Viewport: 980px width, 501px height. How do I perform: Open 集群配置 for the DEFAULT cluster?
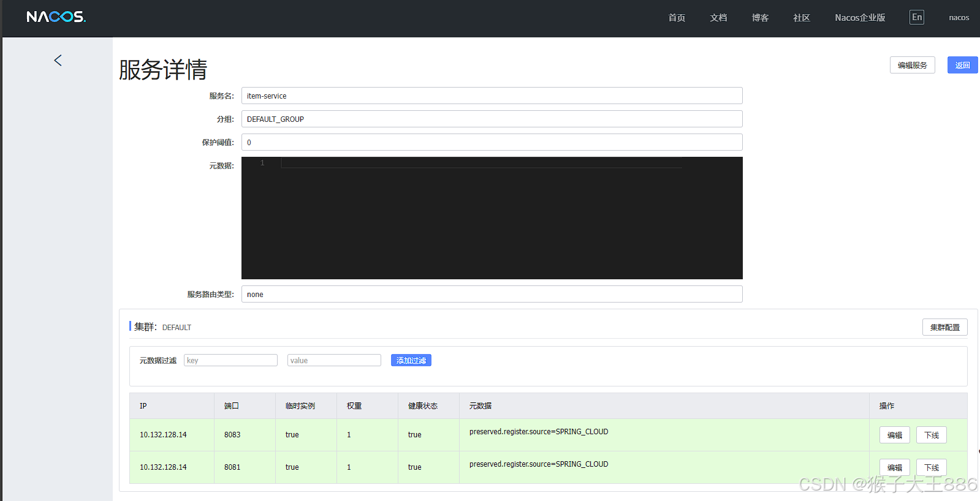coord(945,327)
